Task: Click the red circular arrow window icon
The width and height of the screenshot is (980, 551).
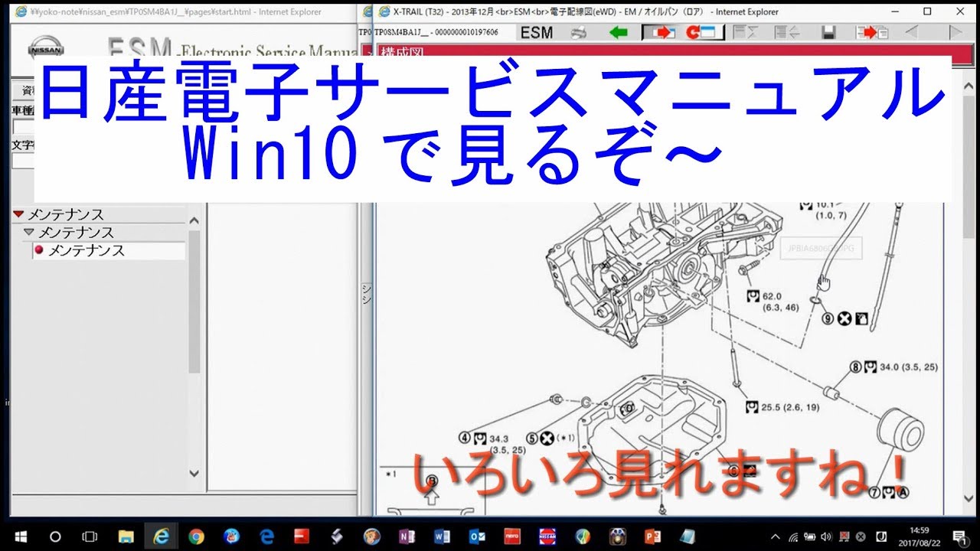Action: click(x=701, y=32)
